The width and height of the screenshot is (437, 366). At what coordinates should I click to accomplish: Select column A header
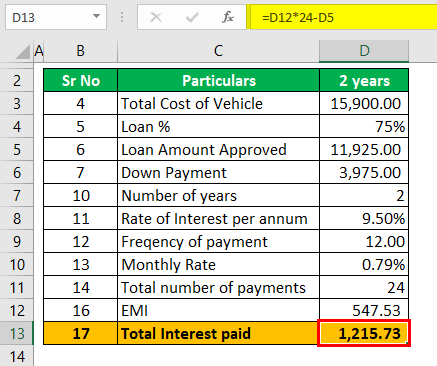[39, 51]
